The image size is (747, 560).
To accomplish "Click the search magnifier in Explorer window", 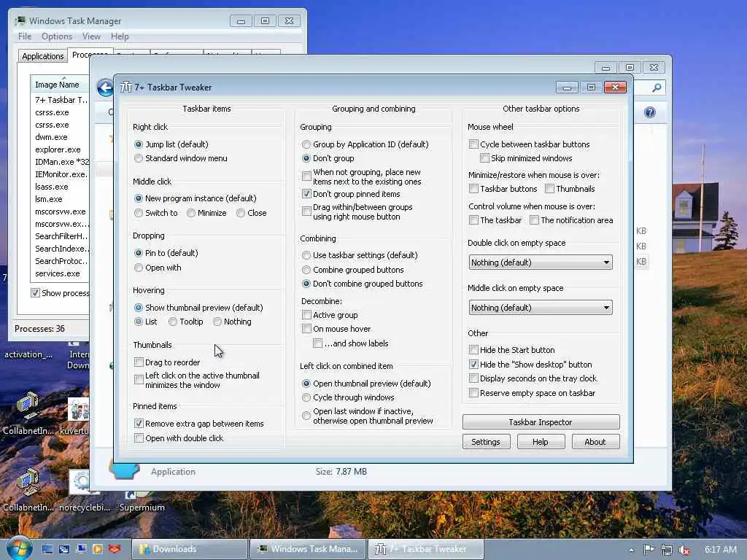I will point(657,87).
